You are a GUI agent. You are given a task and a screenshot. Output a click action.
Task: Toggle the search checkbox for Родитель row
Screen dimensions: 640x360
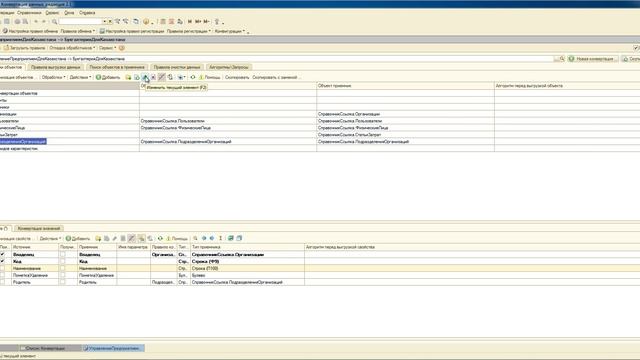coord(2,282)
